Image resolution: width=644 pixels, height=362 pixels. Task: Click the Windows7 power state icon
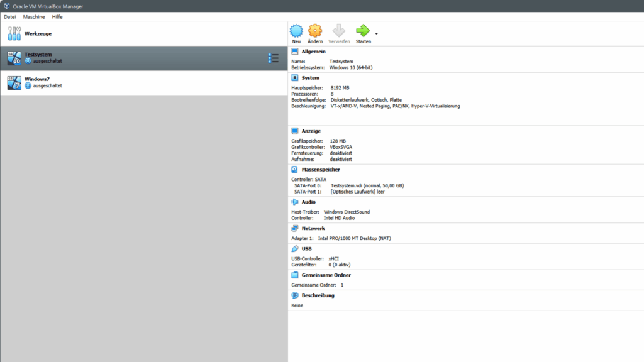tap(28, 85)
